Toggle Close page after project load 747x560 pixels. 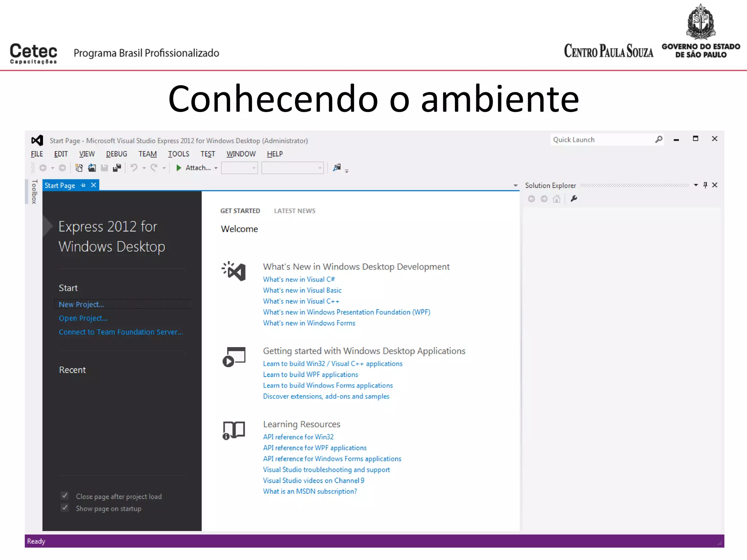pos(65,496)
